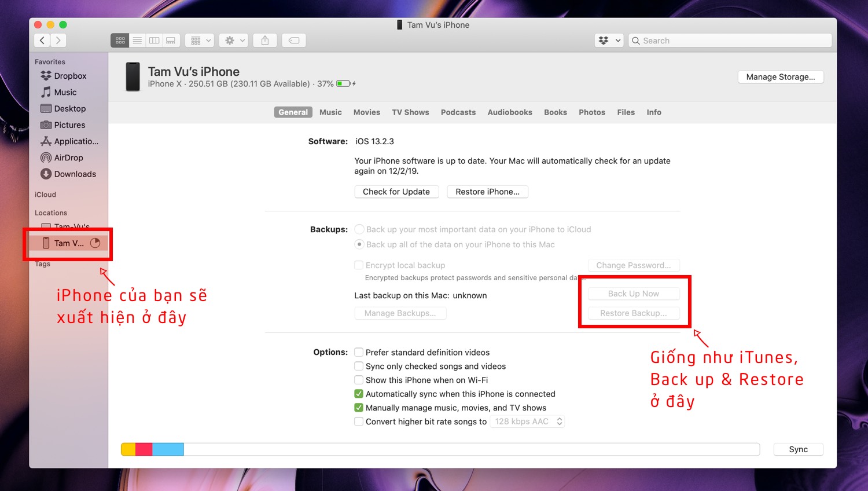The image size is (868, 491).
Task: Switch to the TV Shows tab
Action: point(410,112)
